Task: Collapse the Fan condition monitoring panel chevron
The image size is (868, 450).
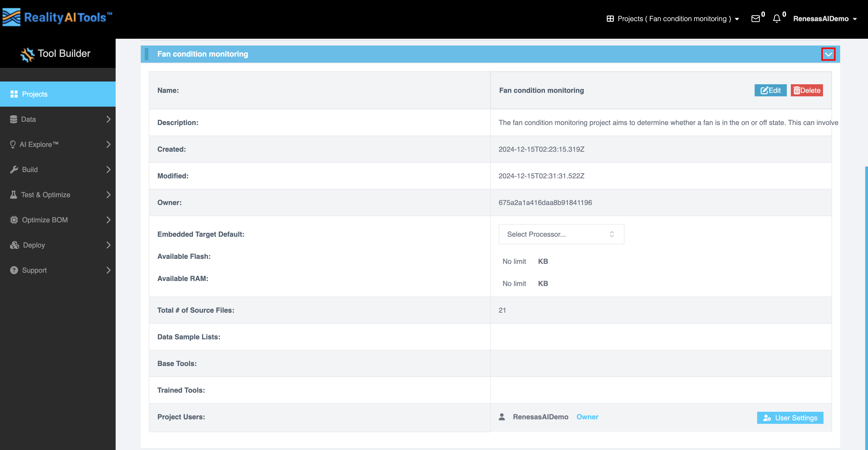Action: 828,54
